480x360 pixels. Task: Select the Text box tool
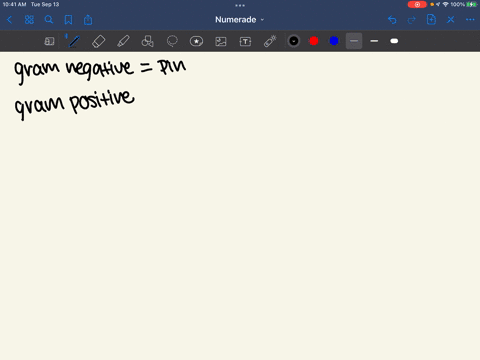245,41
